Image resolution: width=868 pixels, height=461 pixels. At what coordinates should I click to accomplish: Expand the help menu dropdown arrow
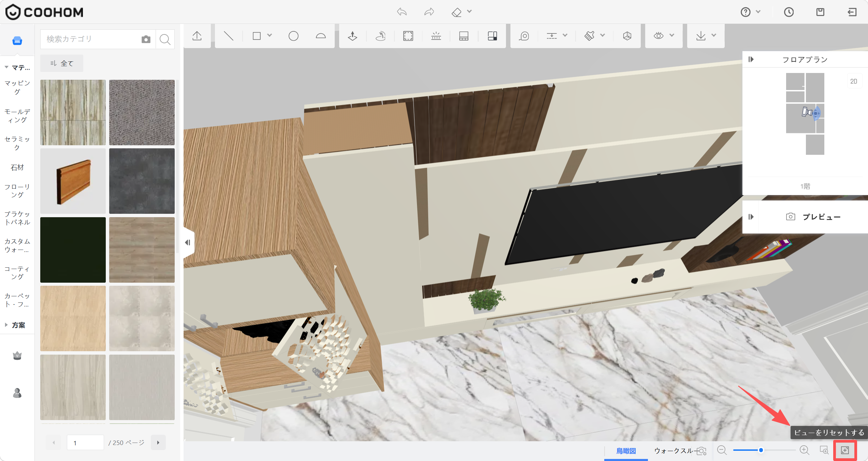click(x=758, y=12)
